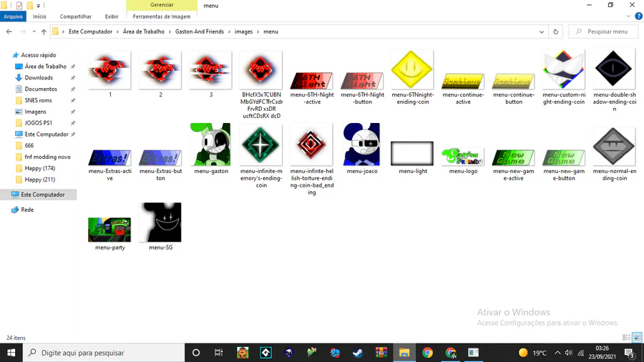
Task: Click the Gerenciar contextual tab
Action: pyautogui.click(x=162, y=5)
